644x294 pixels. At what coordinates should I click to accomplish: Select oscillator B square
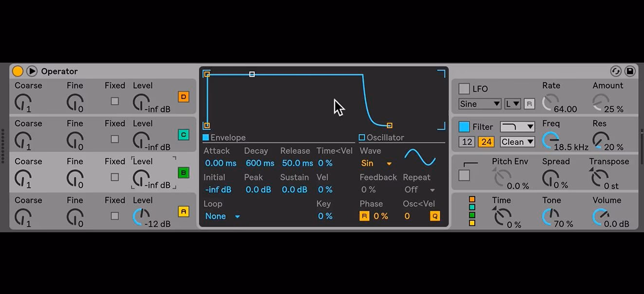pos(183,172)
